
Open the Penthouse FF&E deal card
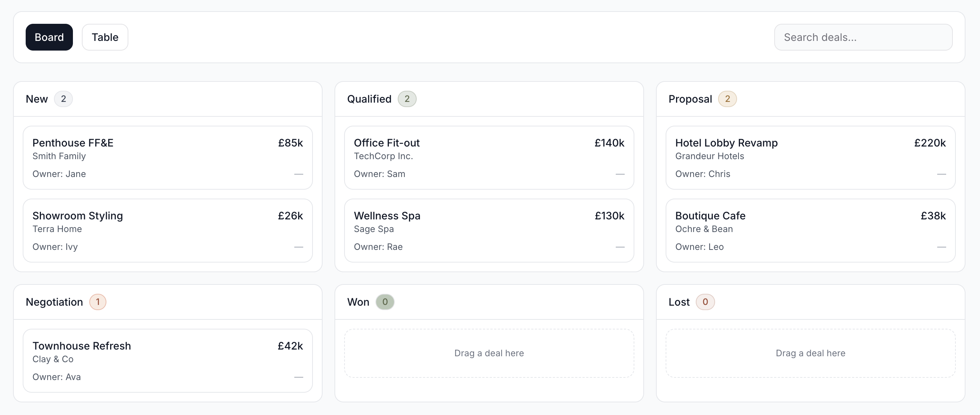pyautogui.click(x=167, y=157)
